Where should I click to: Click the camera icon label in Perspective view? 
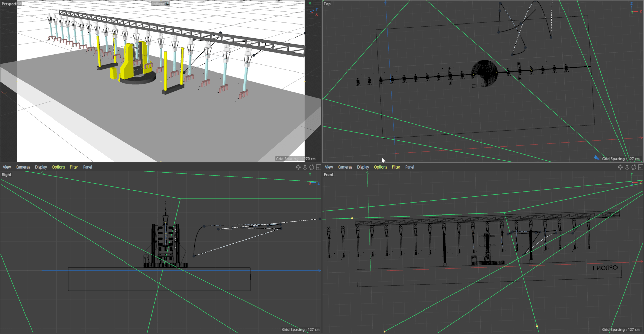(x=160, y=4)
